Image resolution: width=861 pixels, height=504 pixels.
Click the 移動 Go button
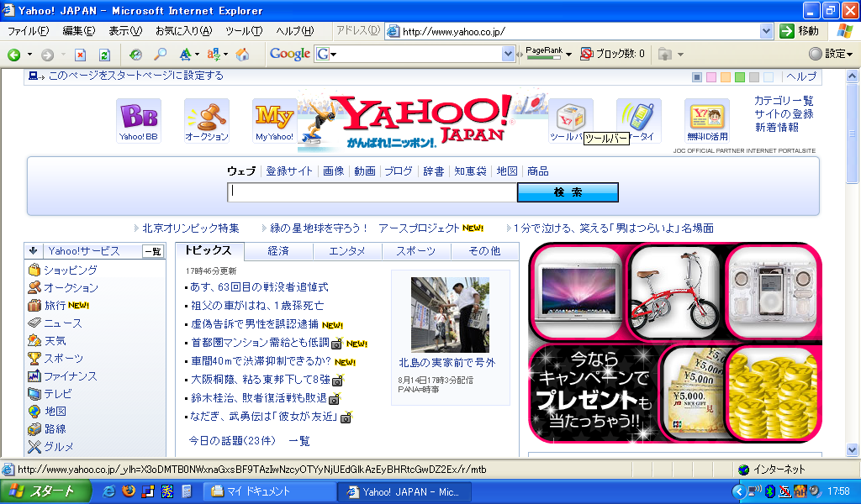click(800, 31)
